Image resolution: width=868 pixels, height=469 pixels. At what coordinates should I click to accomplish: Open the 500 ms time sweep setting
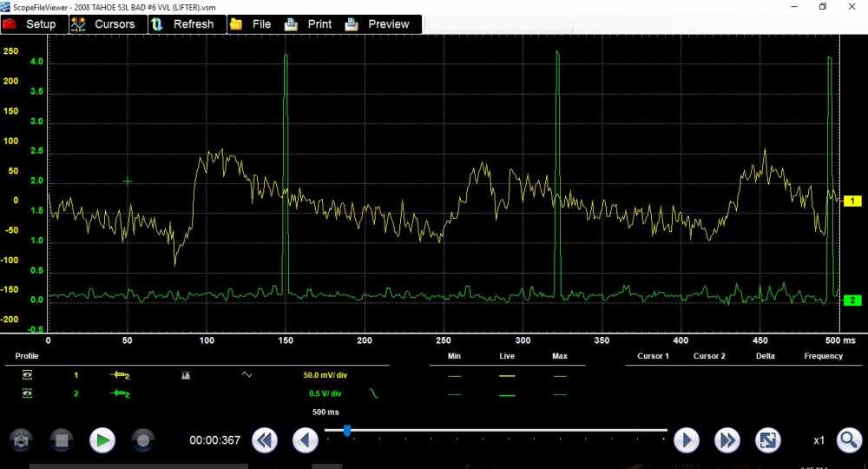click(x=325, y=412)
